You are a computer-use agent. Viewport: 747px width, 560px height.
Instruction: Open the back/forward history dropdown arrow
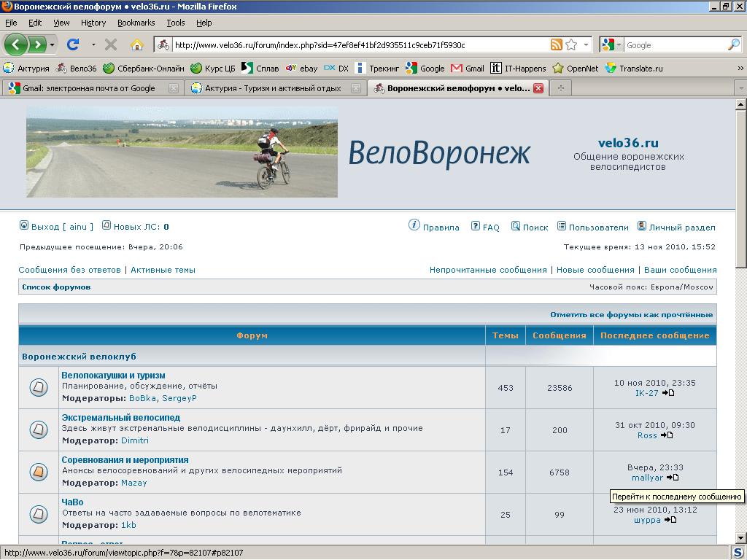pos(53,45)
